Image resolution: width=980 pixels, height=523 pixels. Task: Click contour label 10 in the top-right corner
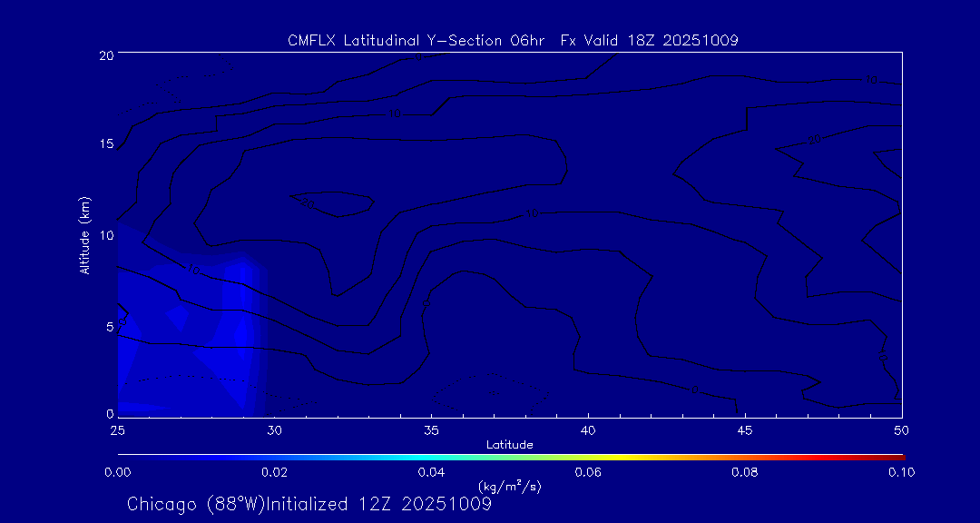[870, 80]
